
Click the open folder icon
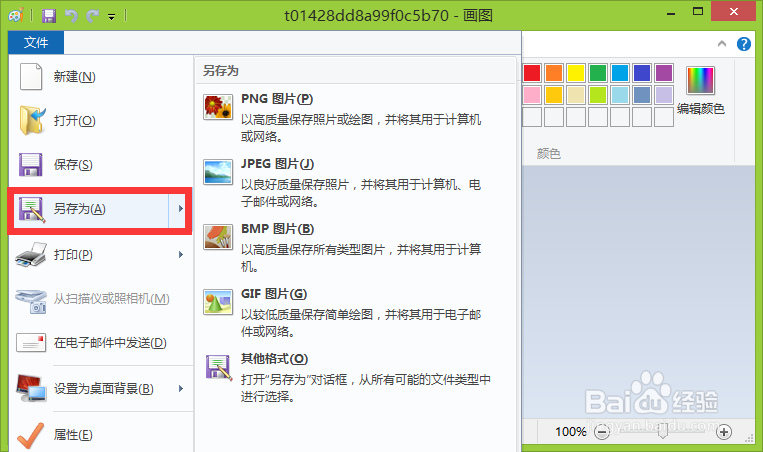click(x=32, y=120)
